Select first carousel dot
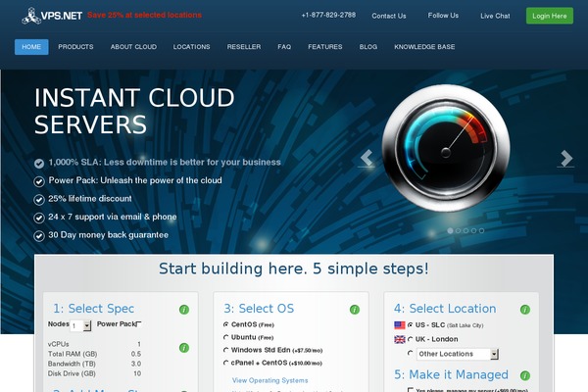This screenshot has height=392, width=588. [450, 230]
